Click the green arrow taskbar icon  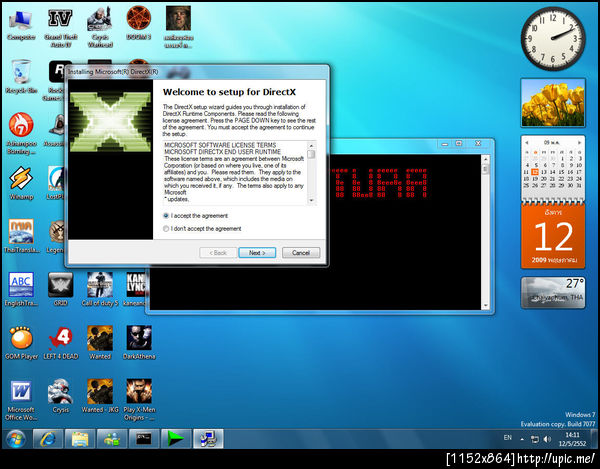[176, 439]
